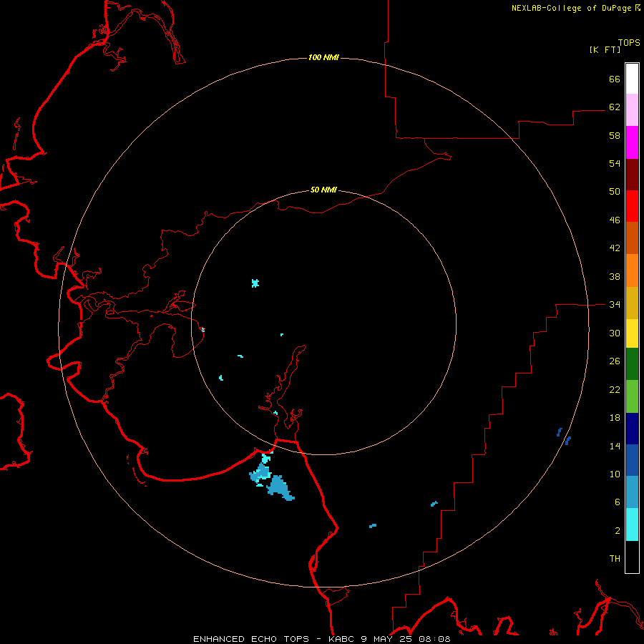644x644 pixels.
Task: Click the legend value 22
Action: click(615, 390)
